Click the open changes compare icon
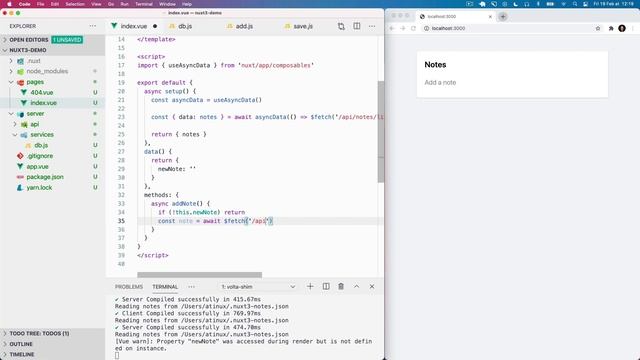Viewport: 640px width, 360px height. pyautogui.click(x=341, y=27)
